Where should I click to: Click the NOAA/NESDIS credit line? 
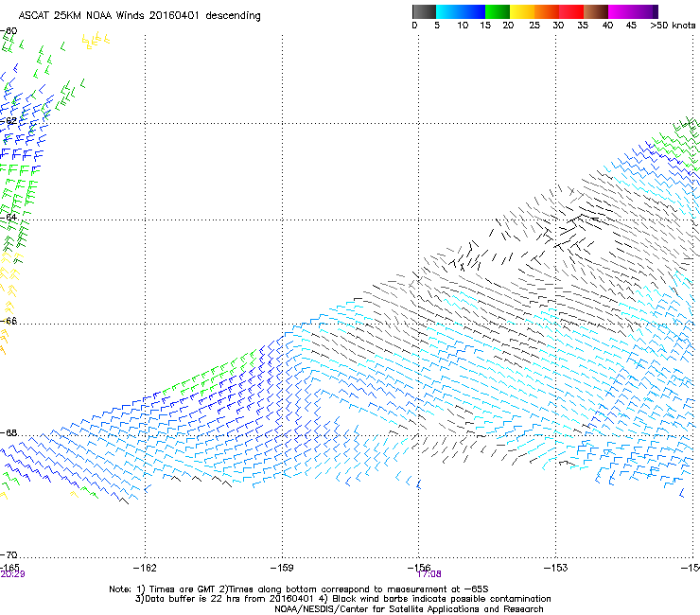pos(409,609)
